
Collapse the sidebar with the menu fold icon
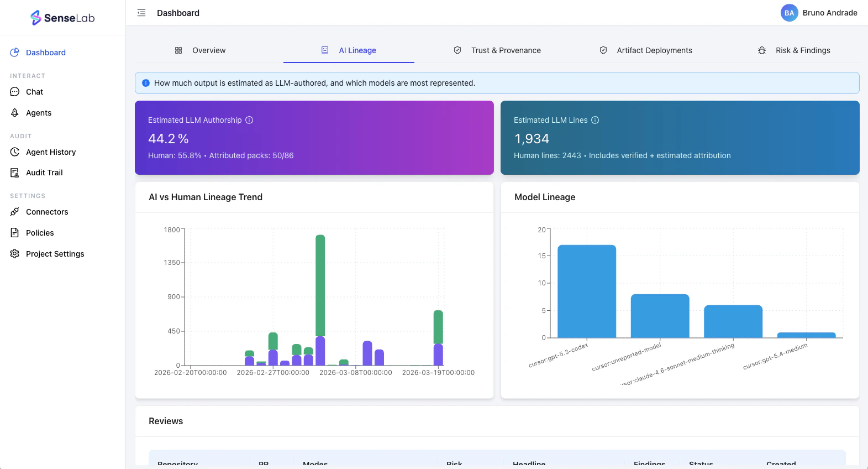141,13
